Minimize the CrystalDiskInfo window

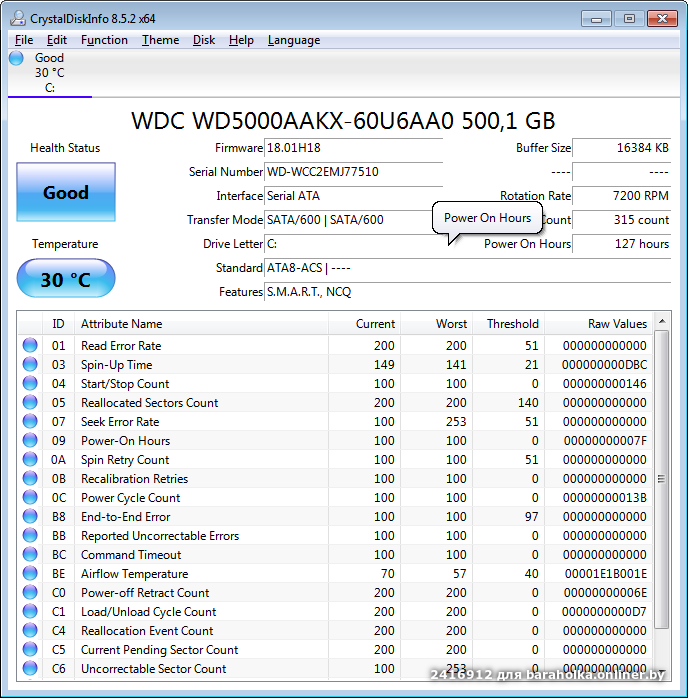click(x=596, y=19)
